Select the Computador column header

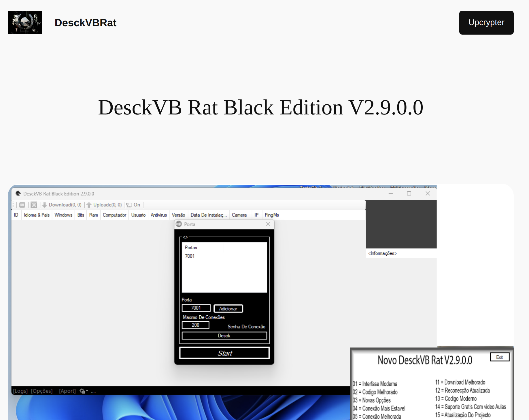tap(114, 215)
